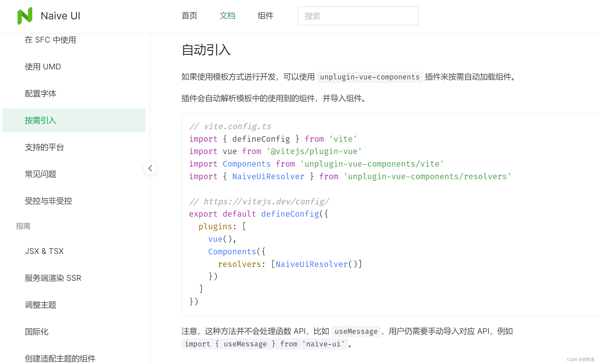Open the 首页 navigation item
The width and height of the screenshot is (599, 364).
click(x=189, y=16)
